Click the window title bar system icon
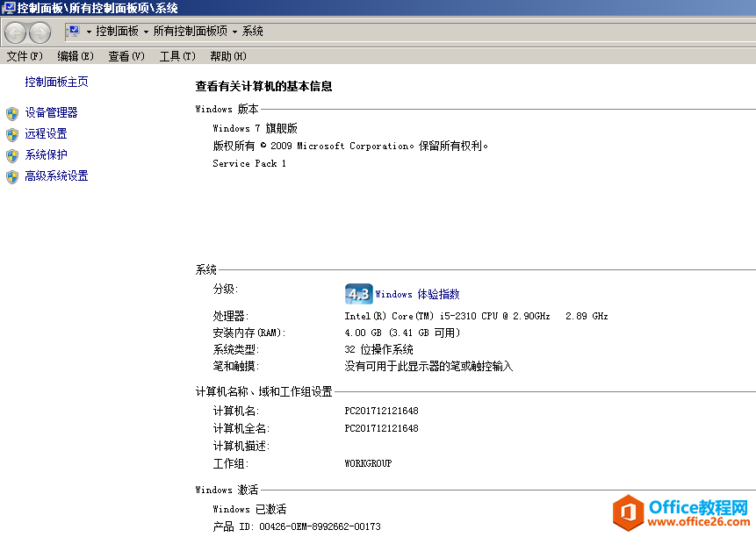Screen dimensions: 756x537 click(8, 8)
